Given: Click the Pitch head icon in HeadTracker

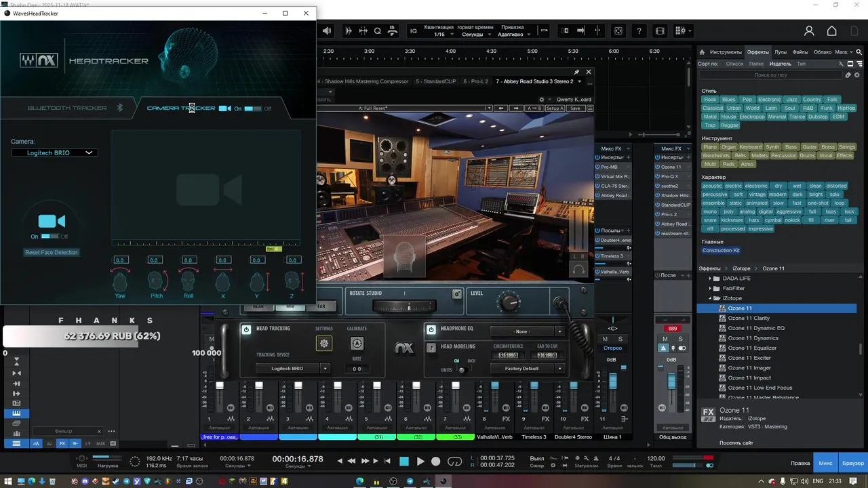Looking at the screenshot, I should (x=156, y=281).
